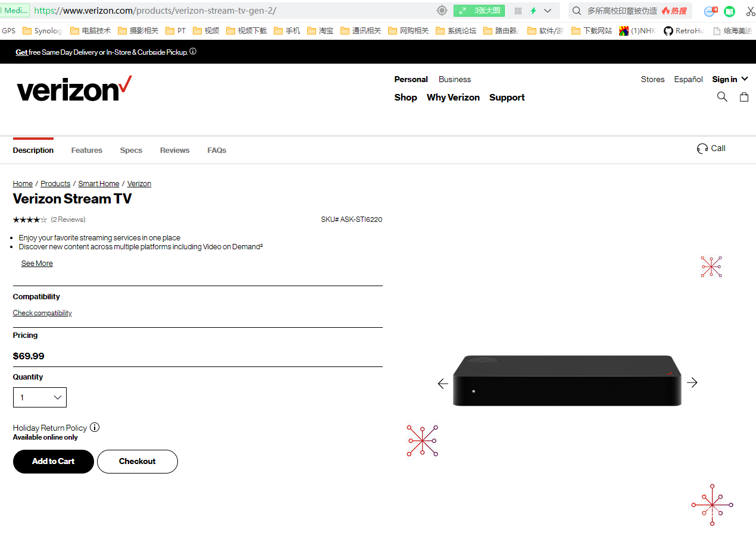Click the green 3张大图 button
The width and height of the screenshot is (756, 558).
pos(479,11)
